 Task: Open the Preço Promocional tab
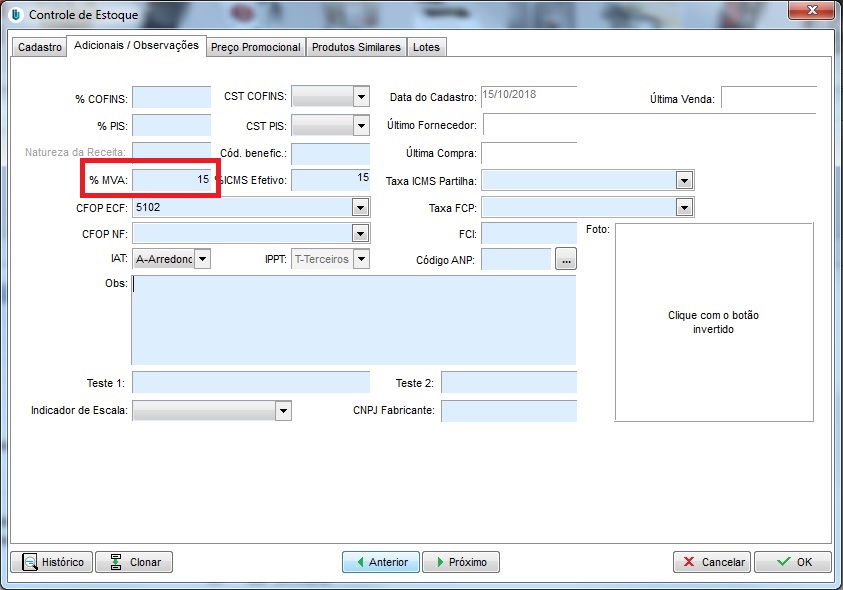pyautogui.click(x=255, y=47)
